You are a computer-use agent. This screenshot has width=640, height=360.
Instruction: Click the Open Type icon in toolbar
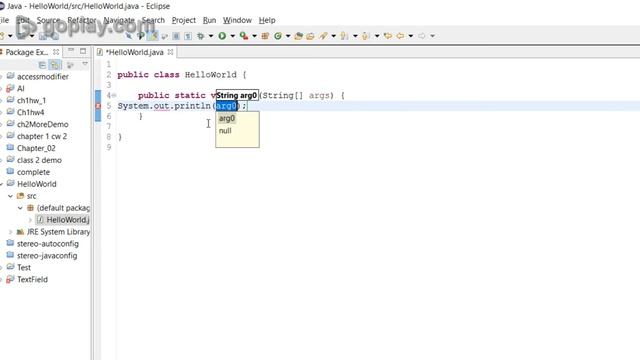point(299,36)
